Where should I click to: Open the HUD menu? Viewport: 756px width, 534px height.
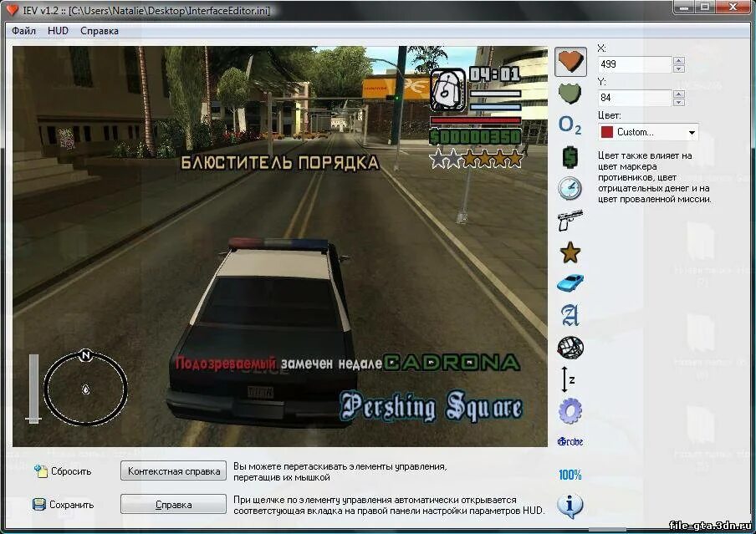58,30
